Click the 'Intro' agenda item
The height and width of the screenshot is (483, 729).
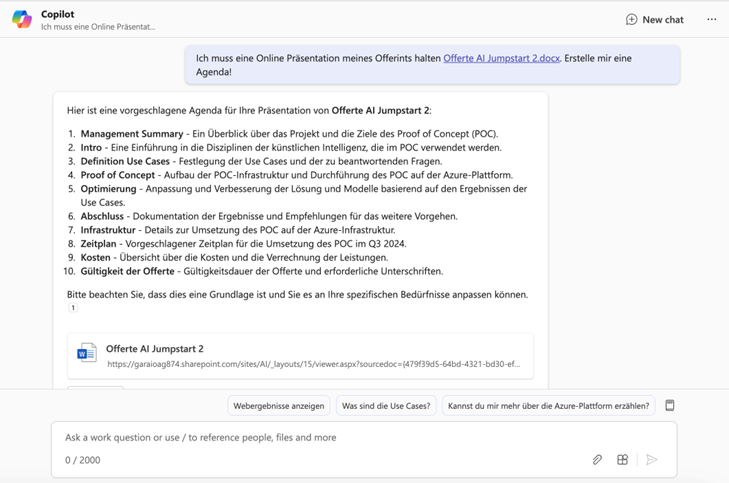pyautogui.click(x=91, y=148)
